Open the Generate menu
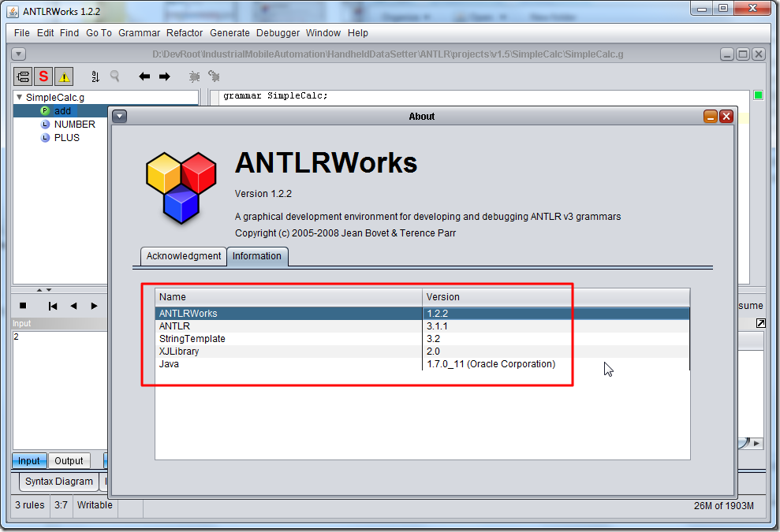Viewport: 780px width, 532px height. point(230,33)
